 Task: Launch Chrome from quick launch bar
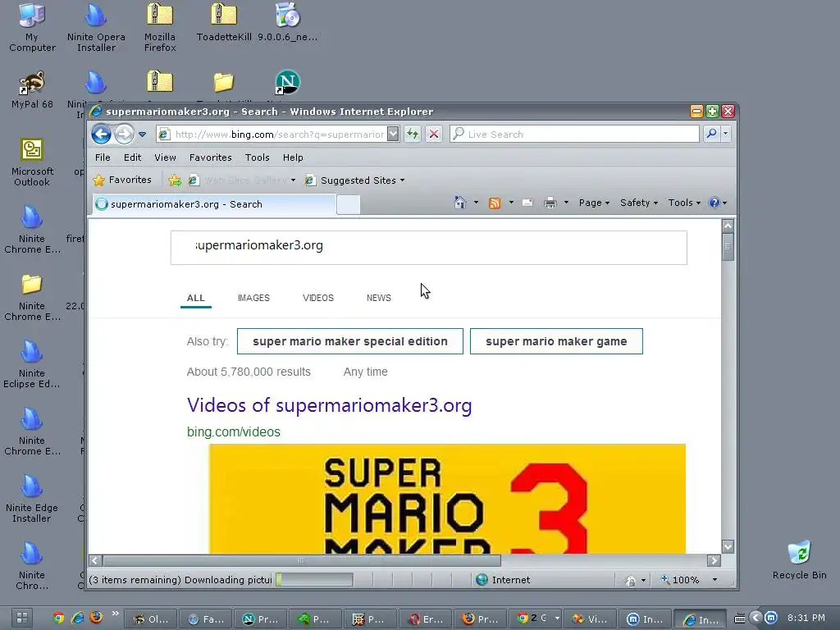(x=58, y=618)
